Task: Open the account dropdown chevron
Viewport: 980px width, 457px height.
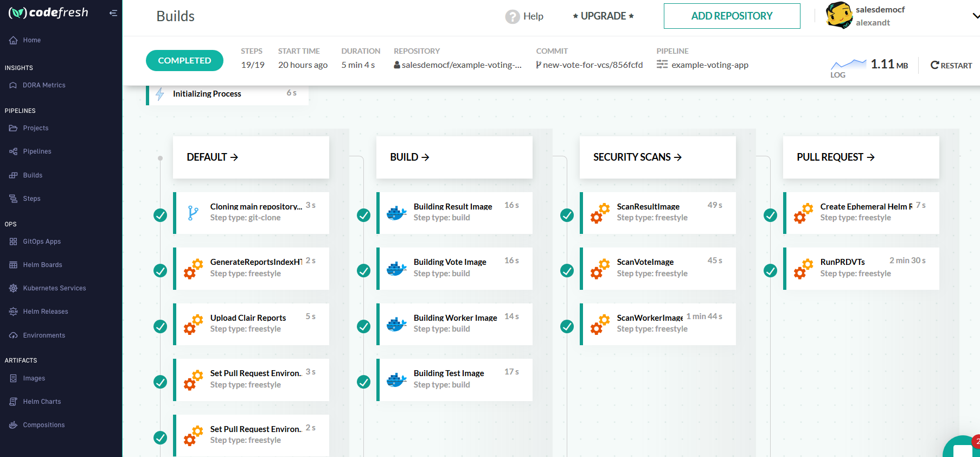Action: (975, 16)
